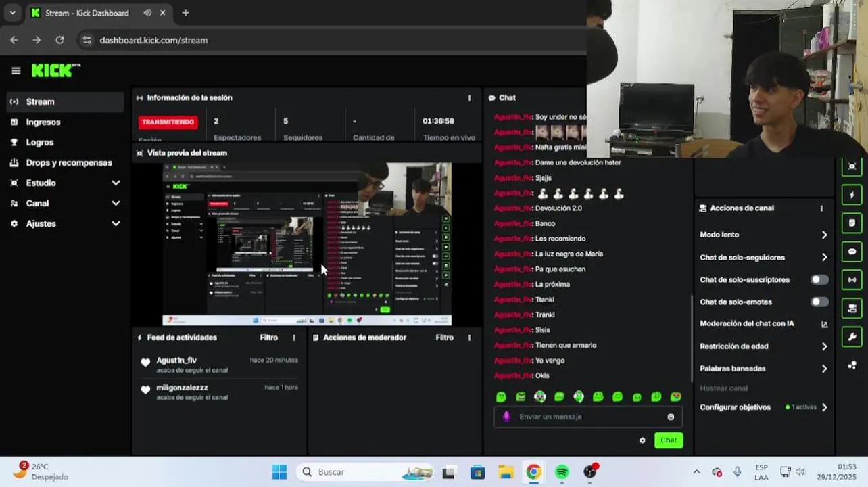Open session info three-dot options
868x487 pixels.
(469, 98)
